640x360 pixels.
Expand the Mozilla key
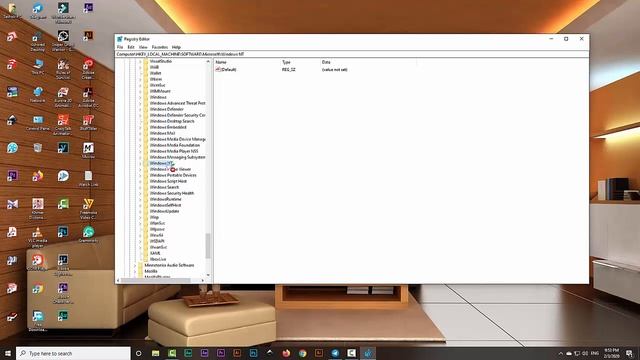click(x=135, y=271)
